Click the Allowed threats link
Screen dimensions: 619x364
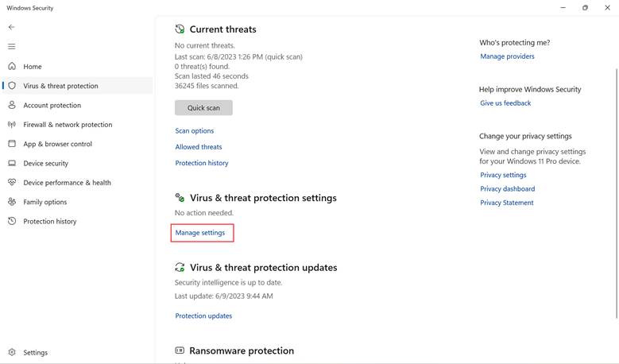point(199,147)
